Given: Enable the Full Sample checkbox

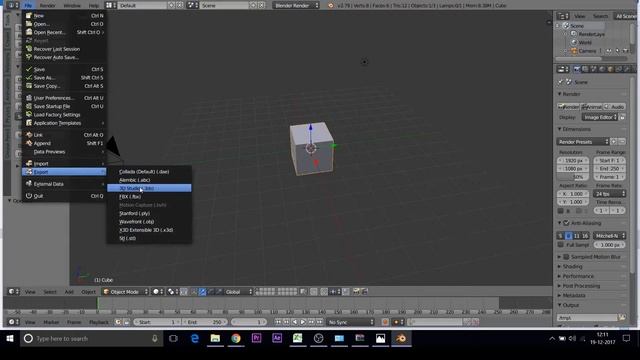Looking at the screenshot, I should (560, 244).
